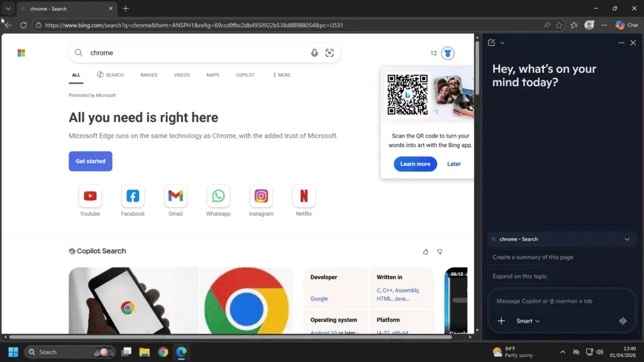Image resolution: width=644 pixels, height=362 pixels.
Task: Toggle Read aloud icon in address bar
Action: tap(547, 25)
